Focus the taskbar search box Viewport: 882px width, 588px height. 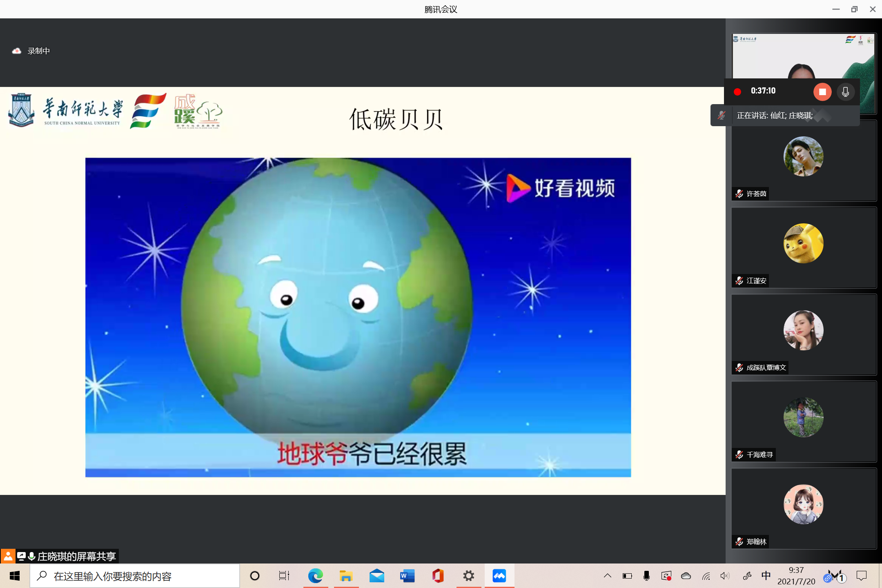[x=135, y=576]
